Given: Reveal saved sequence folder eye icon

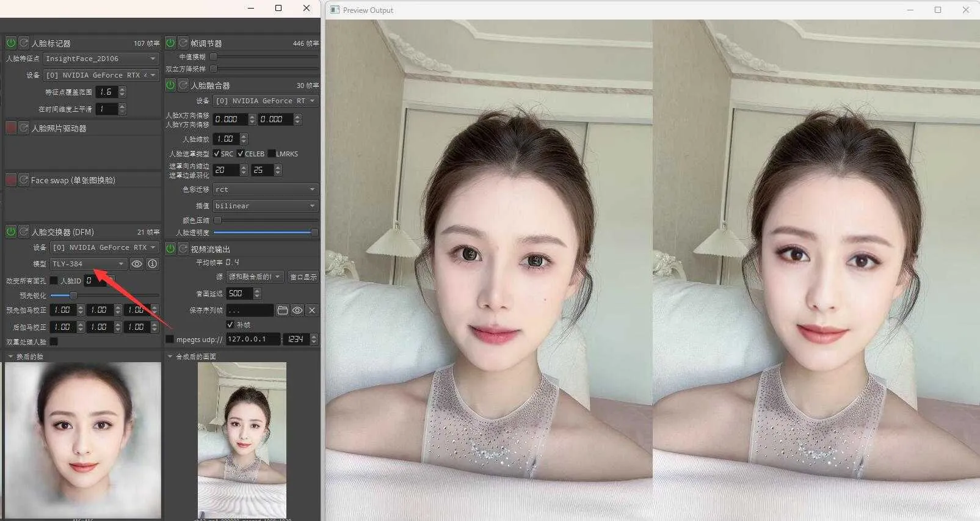Looking at the screenshot, I should [x=297, y=310].
